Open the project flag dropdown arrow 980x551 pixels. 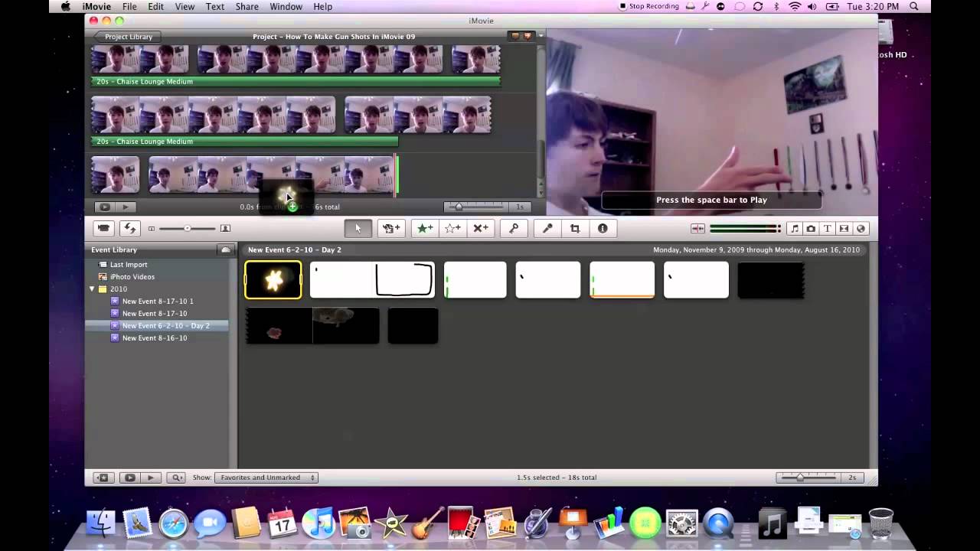click(x=541, y=36)
